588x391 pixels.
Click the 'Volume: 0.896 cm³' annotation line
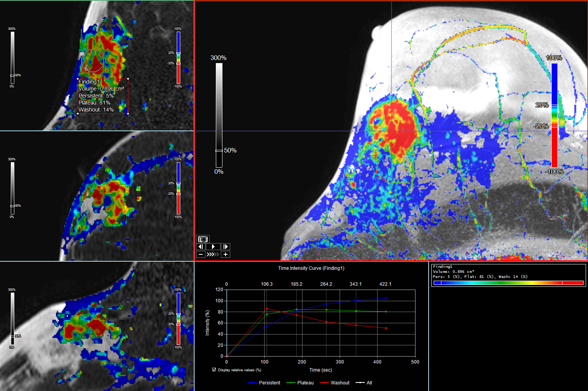point(101,89)
